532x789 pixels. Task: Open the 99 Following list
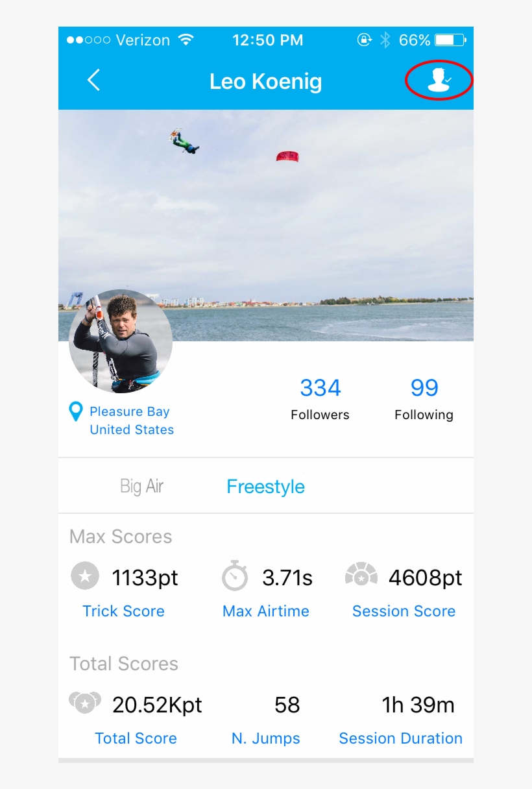pyautogui.click(x=424, y=398)
